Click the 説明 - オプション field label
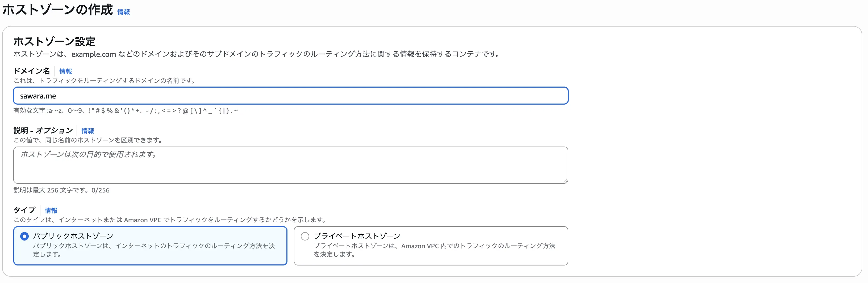868x283 pixels. pos(43,131)
